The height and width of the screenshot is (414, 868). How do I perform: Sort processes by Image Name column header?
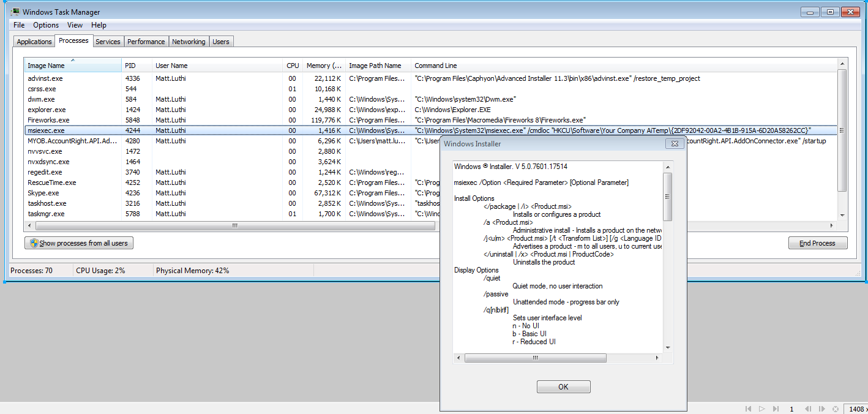pos(72,66)
